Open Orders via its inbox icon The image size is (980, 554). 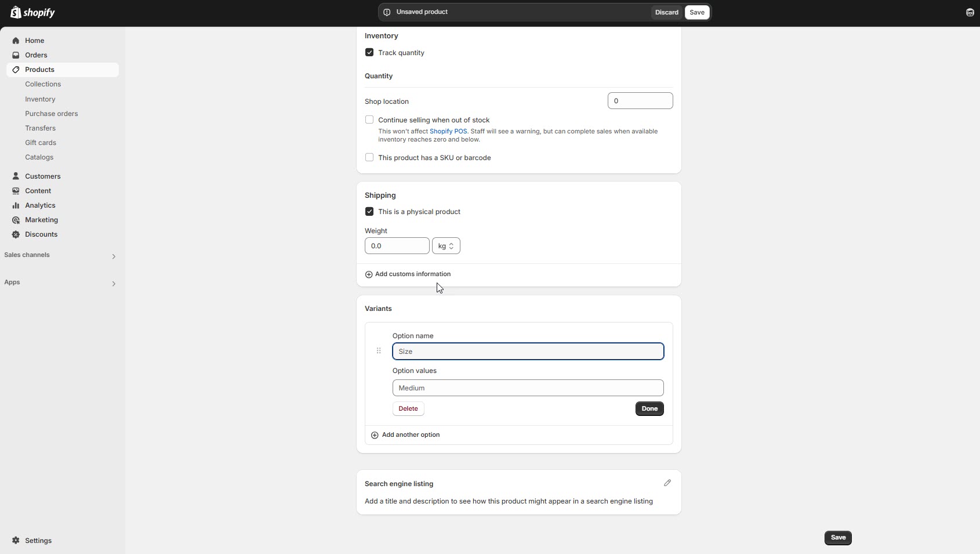coord(16,55)
